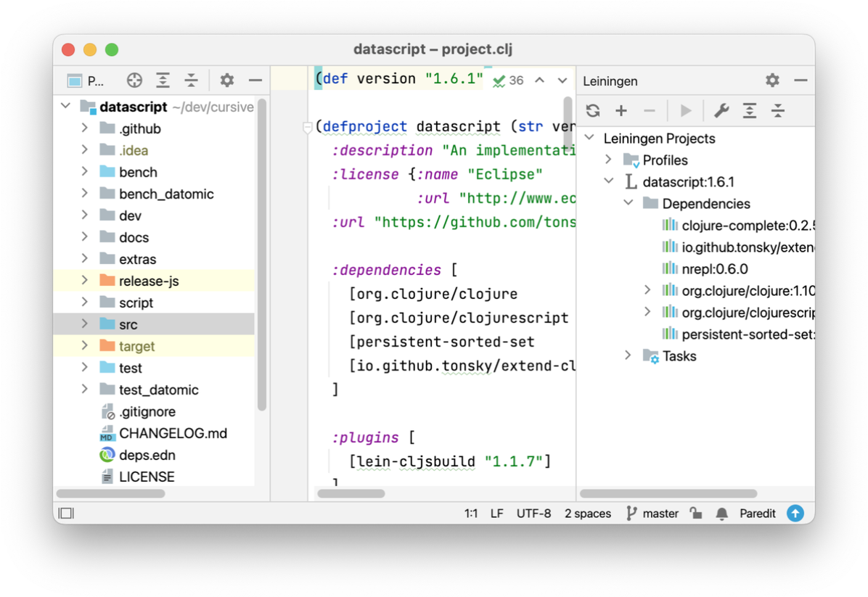Go to previous highlighted problem arrow
Image resolution: width=868 pixels, height=597 pixels.
(x=539, y=81)
